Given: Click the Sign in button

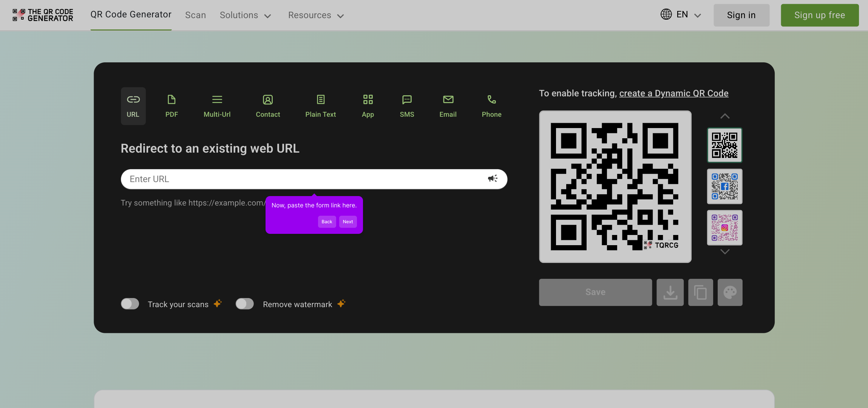Looking at the screenshot, I should pyautogui.click(x=741, y=15).
